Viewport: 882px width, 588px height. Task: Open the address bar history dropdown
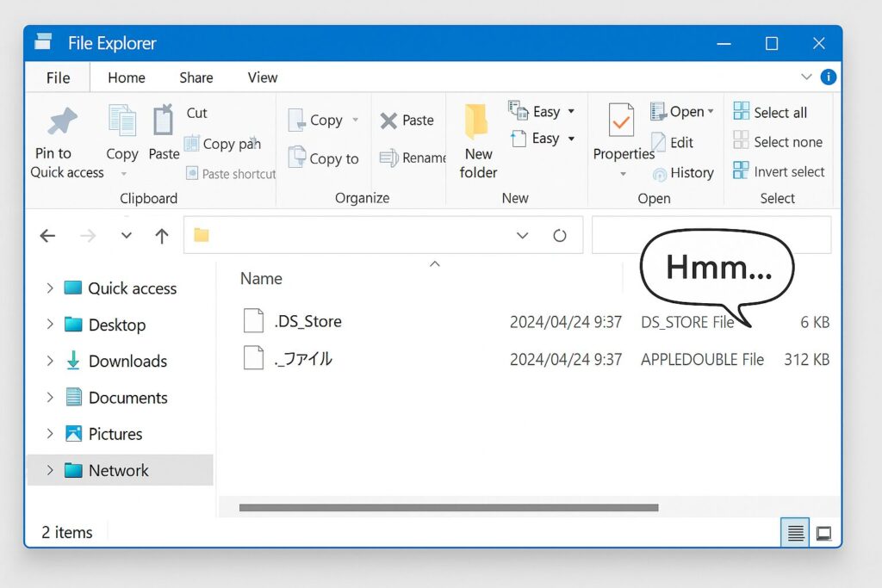(522, 235)
